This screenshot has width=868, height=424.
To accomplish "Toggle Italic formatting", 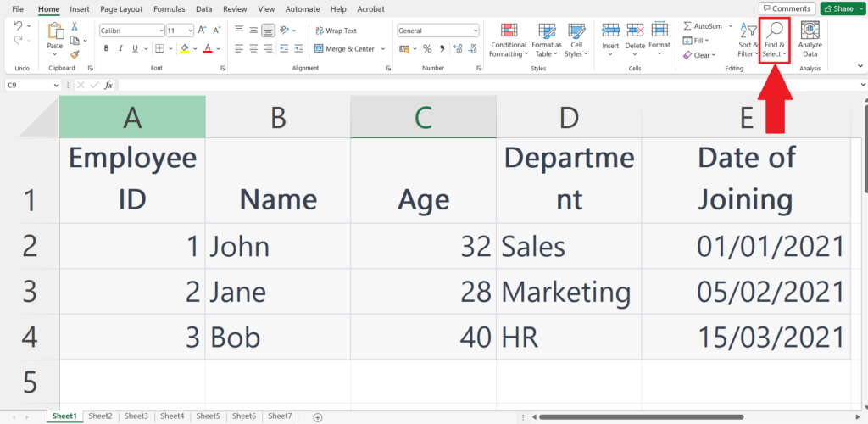I will click(x=120, y=48).
